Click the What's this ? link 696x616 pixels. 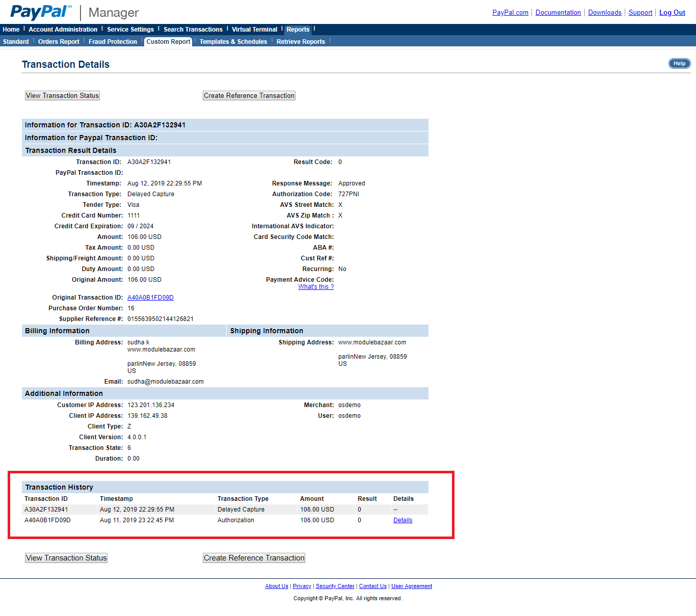(316, 287)
